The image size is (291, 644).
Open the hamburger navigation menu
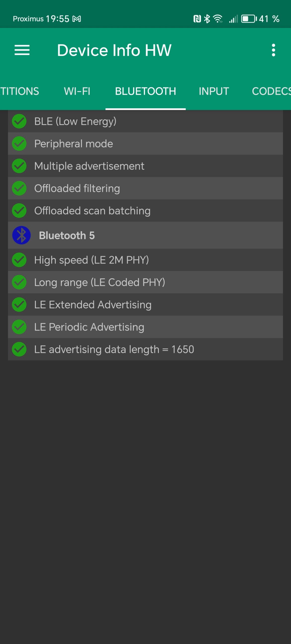22,50
